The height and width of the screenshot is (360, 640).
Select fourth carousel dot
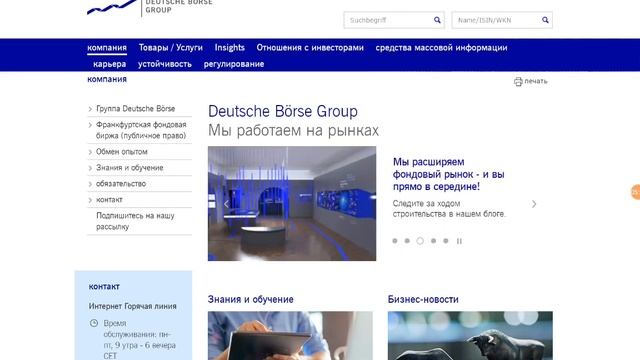pyautogui.click(x=433, y=241)
